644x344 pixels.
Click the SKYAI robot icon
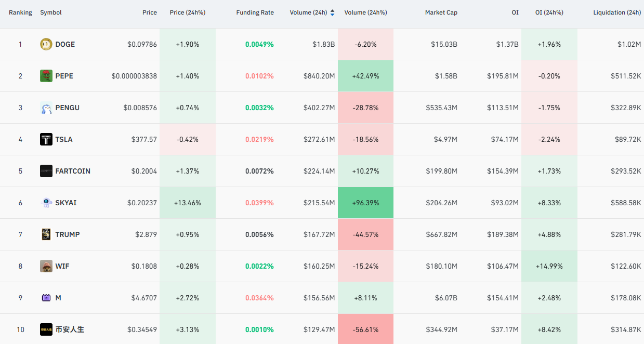(46, 203)
